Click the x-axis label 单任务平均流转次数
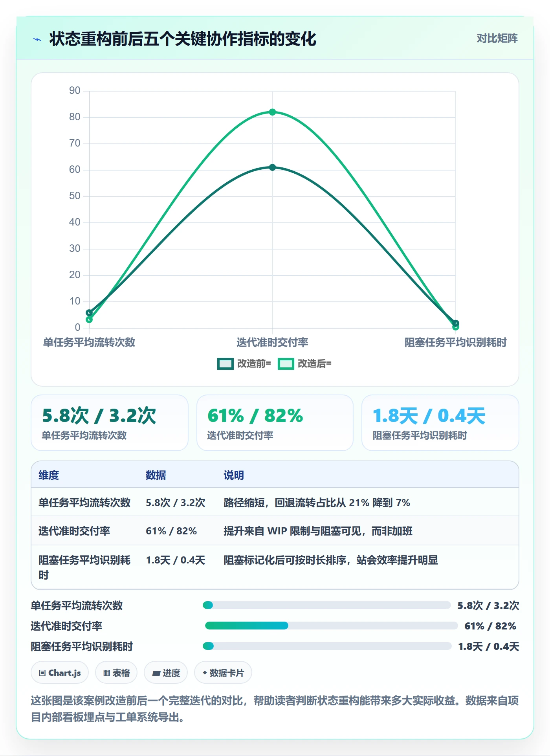Image resolution: width=550 pixels, height=756 pixels. pos(89,342)
